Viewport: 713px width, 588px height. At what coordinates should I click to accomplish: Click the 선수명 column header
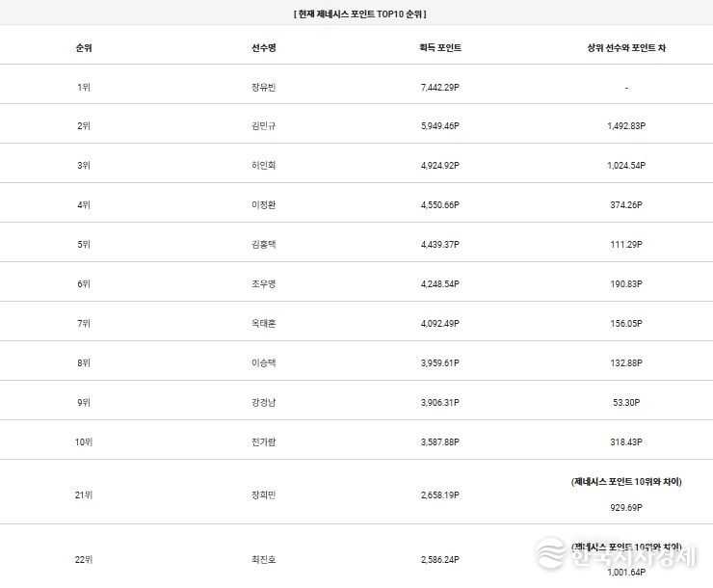[x=263, y=47]
